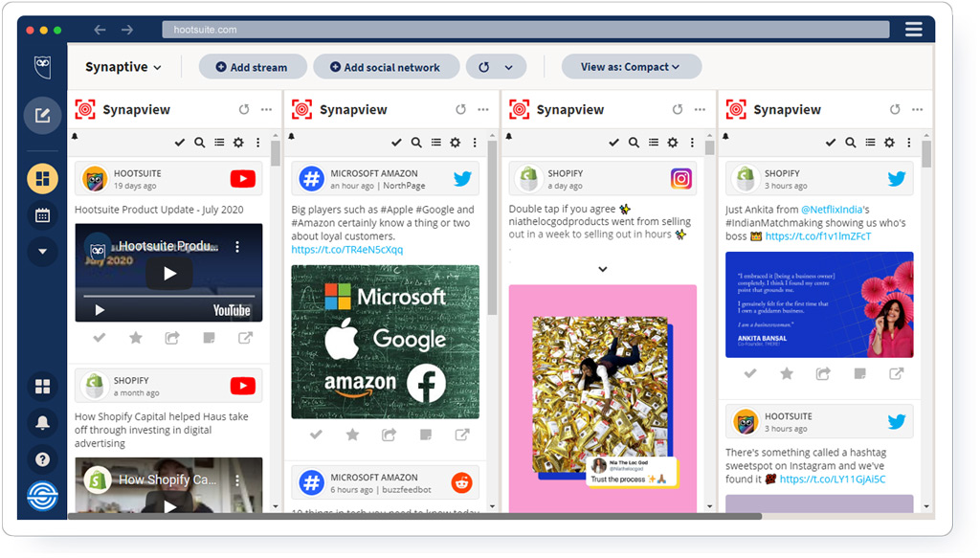Image resolution: width=980 pixels, height=558 pixels.
Task: Open the four-squares apps icon in lower sidebar
Action: pos(42,387)
